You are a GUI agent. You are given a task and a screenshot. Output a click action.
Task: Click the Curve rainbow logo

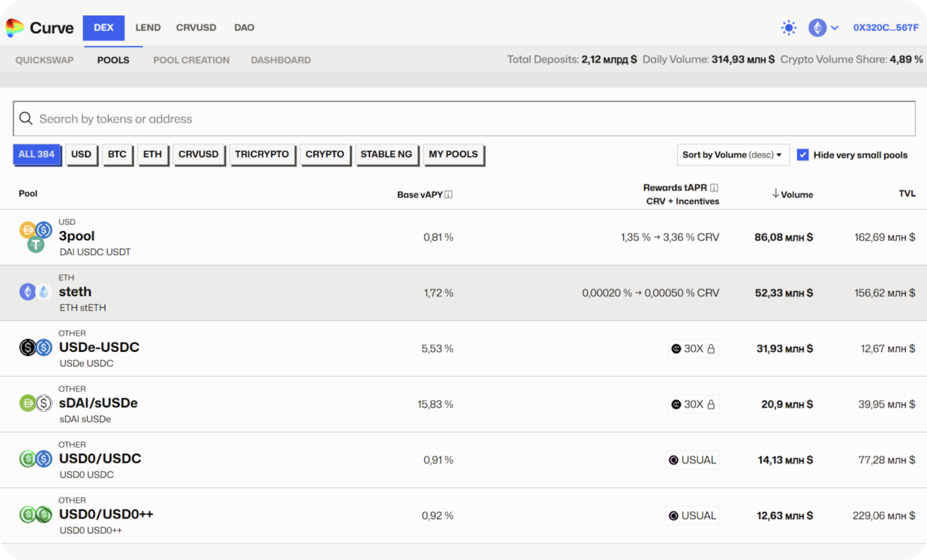pos(15,28)
